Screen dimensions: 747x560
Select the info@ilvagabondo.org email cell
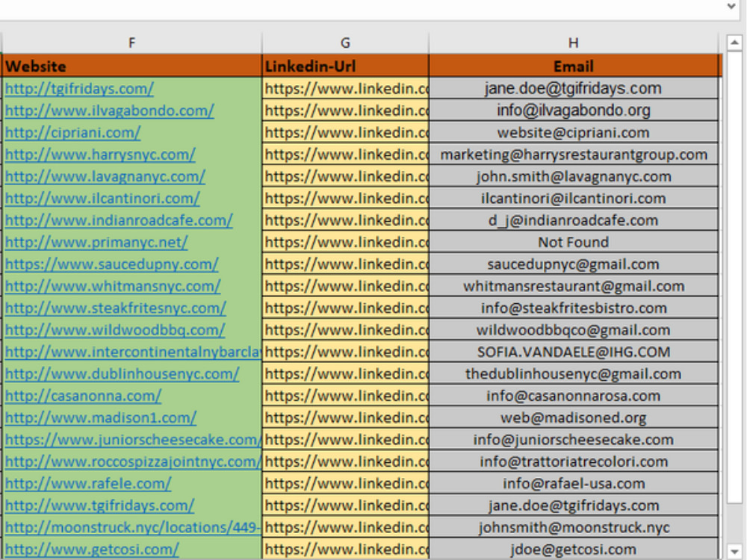[x=574, y=111]
